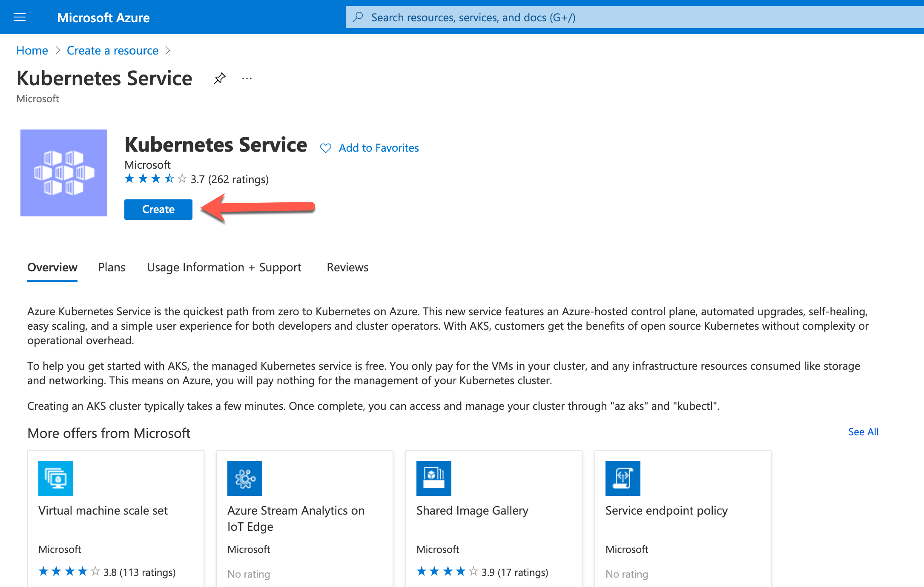The image size is (924, 587).
Task: Open Shared Image Gallery title
Action: [472, 510]
